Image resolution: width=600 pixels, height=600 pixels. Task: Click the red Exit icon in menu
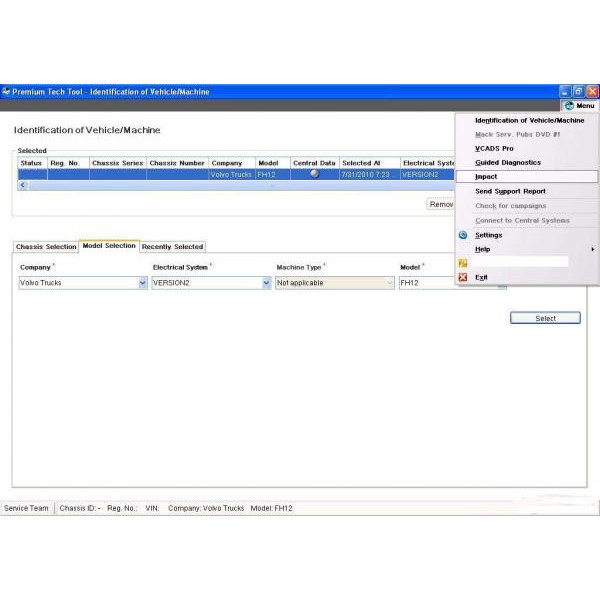point(463,277)
